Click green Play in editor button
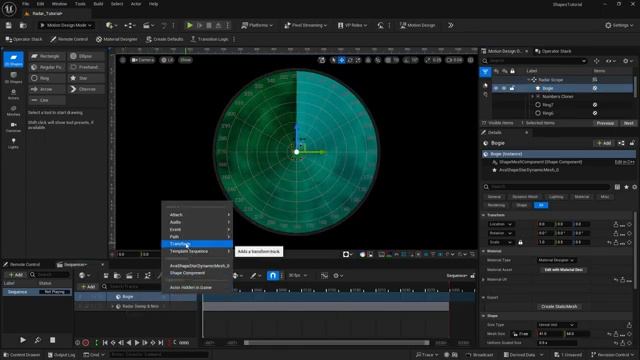This screenshot has width=640, height=360. (x=189, y=25)
